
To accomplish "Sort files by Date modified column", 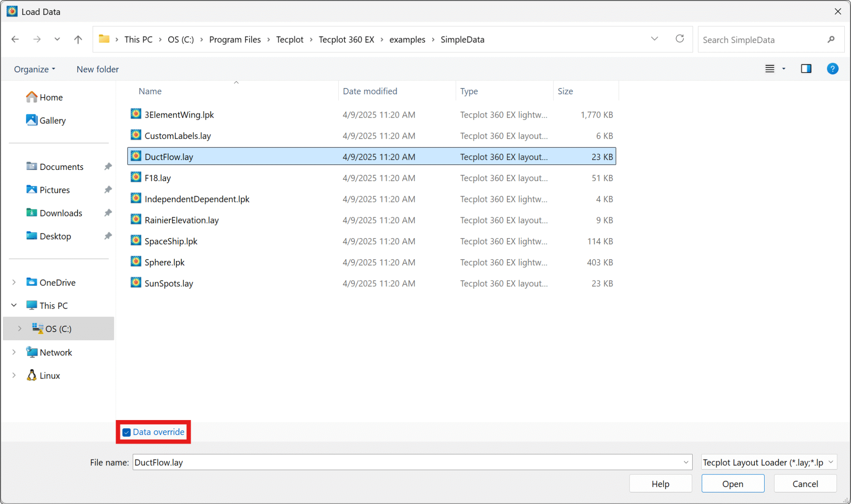I will point(370,91).
